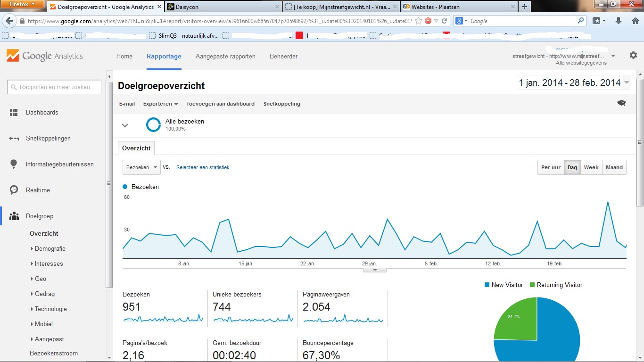This screenshot has height=362, width=644.
Task: Open the Rapportage menu item
Action: click(x=164, y=56)
